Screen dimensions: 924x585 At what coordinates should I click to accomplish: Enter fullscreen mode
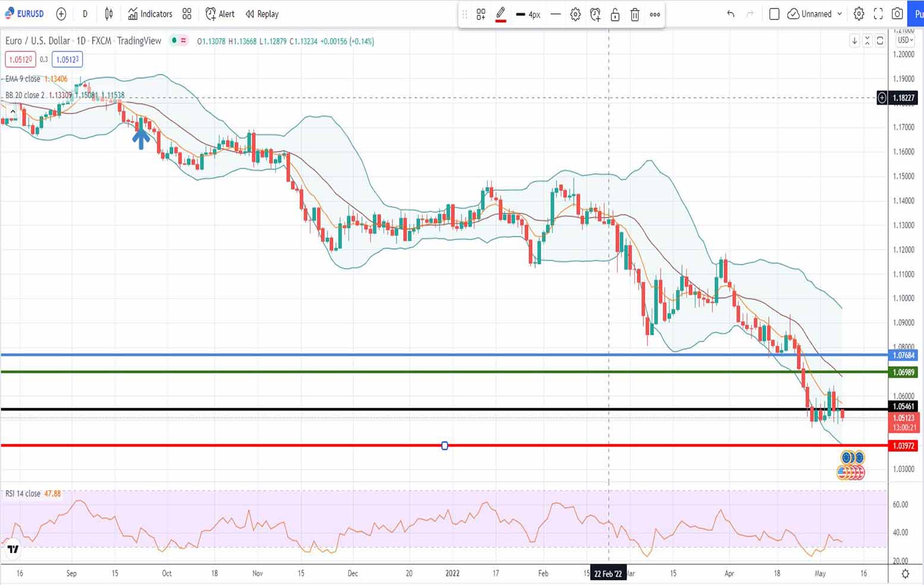pyautogui.click(x=878, y=14)
